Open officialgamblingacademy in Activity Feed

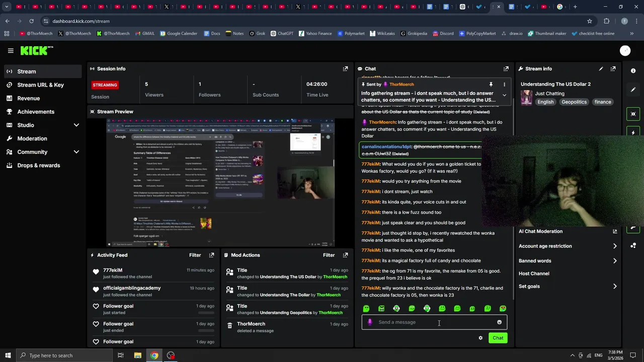point(132,288)
